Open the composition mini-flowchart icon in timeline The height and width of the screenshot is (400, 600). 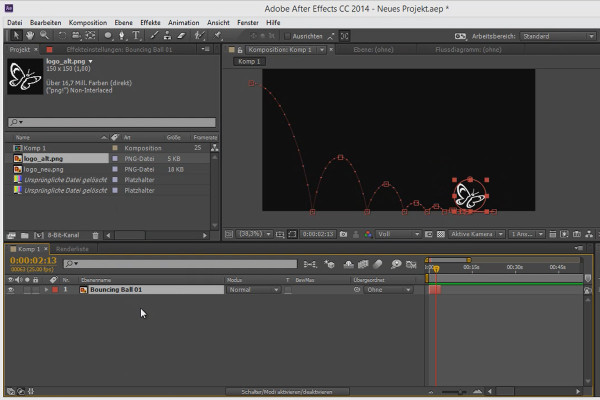tap(310, 264)
